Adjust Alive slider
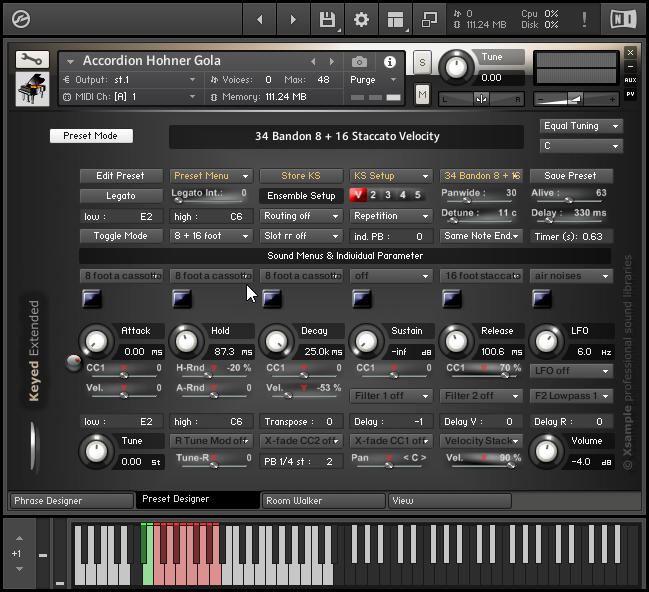The width and height of the screenshot is (649, 592). tap(569, 200)
